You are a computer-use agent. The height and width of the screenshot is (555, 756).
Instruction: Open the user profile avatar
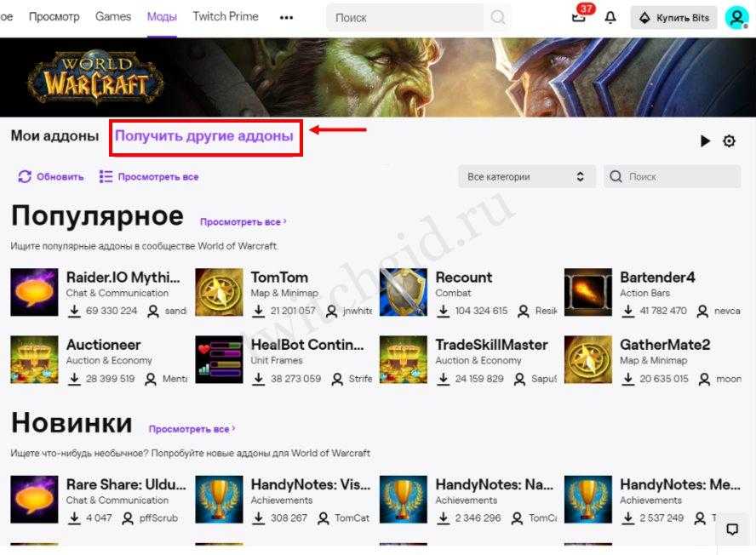point(736,17)
